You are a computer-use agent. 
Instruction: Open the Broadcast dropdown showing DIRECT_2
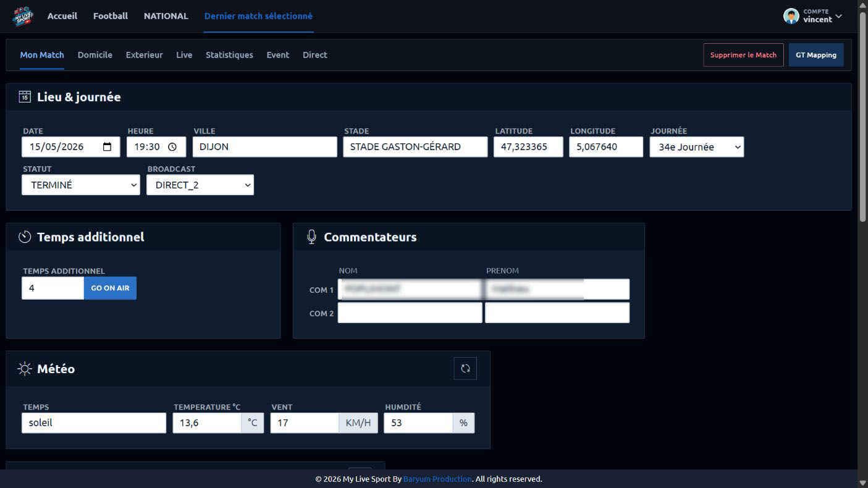(x=200, y=185)
